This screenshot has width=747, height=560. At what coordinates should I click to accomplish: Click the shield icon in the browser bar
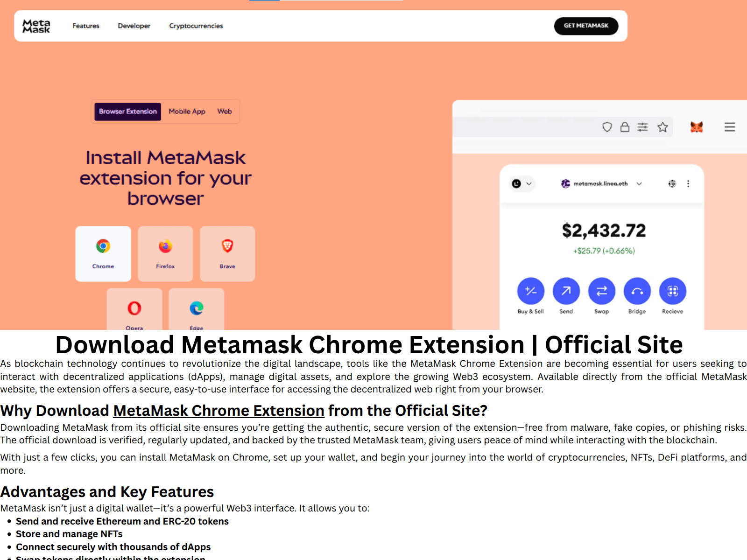pyautogui.click(x=607, y=127)
